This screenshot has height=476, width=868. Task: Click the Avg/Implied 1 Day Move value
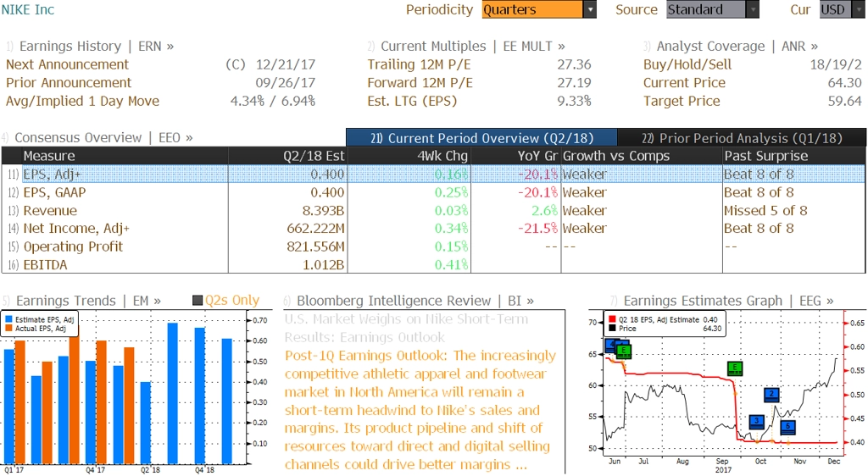273,101
